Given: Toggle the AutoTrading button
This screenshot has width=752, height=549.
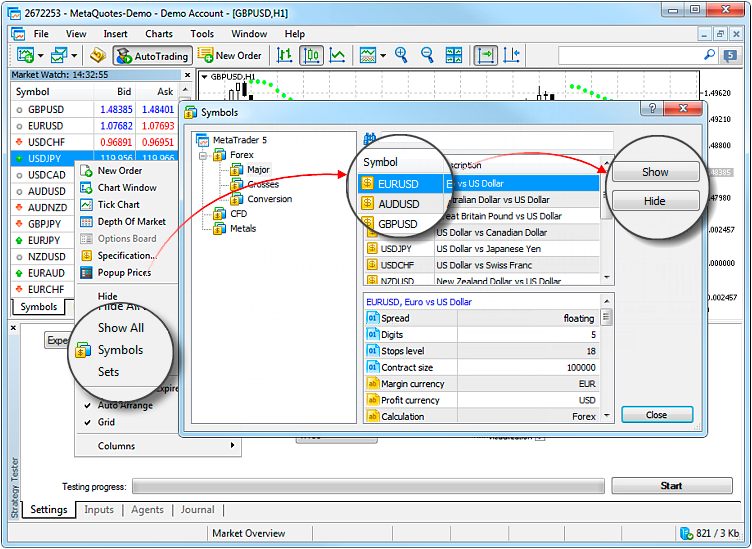Looking at the screenshot, I should (153, 56).
